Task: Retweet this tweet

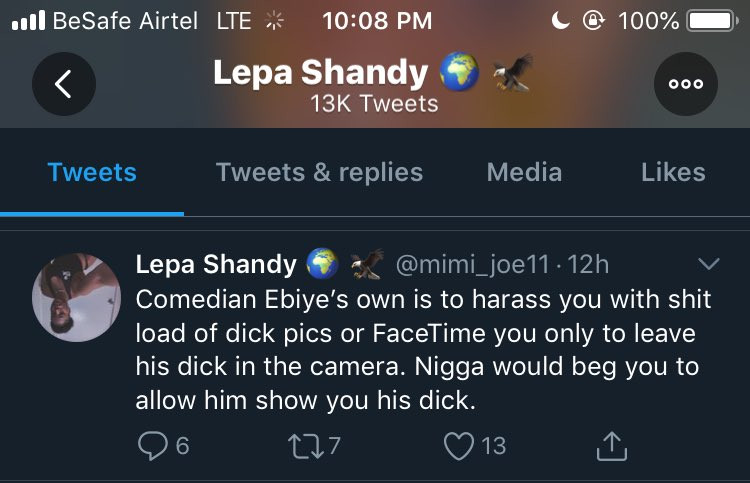Action: tap(304, 446)
